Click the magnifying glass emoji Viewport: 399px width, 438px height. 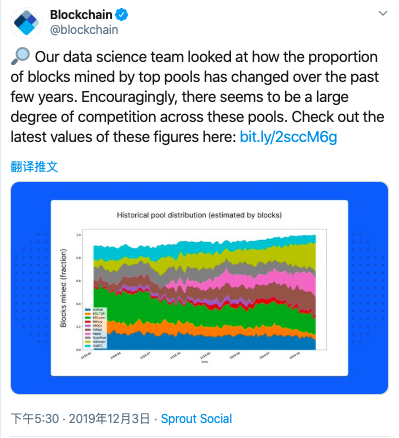coord(20,56)
